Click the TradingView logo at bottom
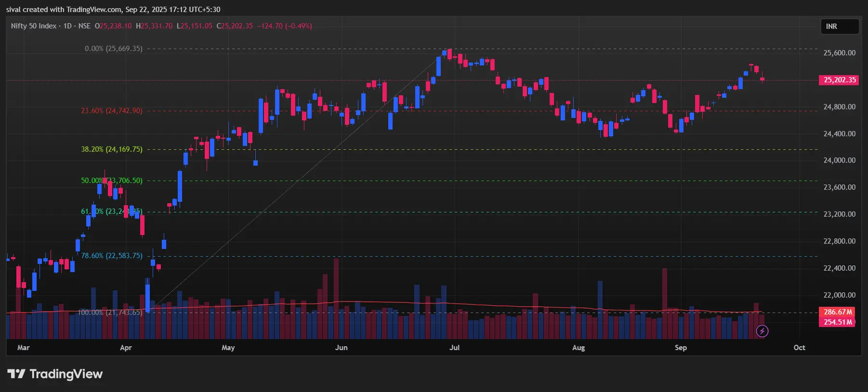This screenshot has height=392, width=868. click(55, 374)
